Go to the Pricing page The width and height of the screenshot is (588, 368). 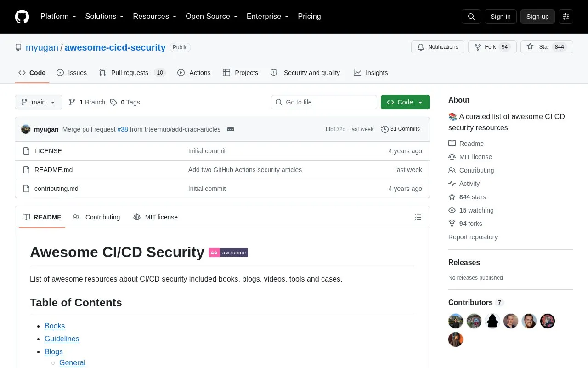click(x=309, y=17)
